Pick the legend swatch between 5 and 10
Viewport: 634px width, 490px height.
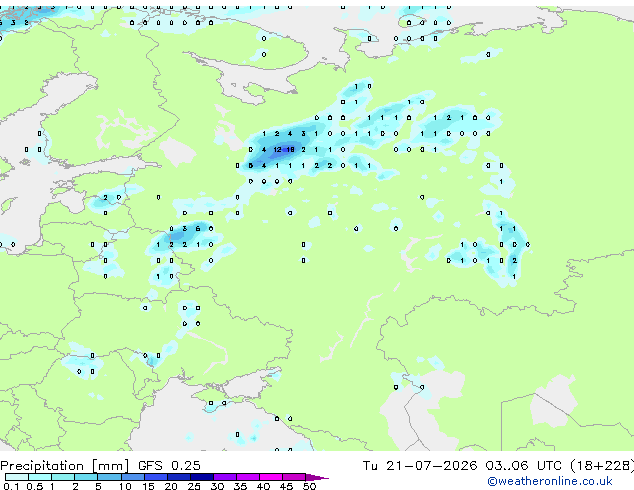tap(109, 477)
